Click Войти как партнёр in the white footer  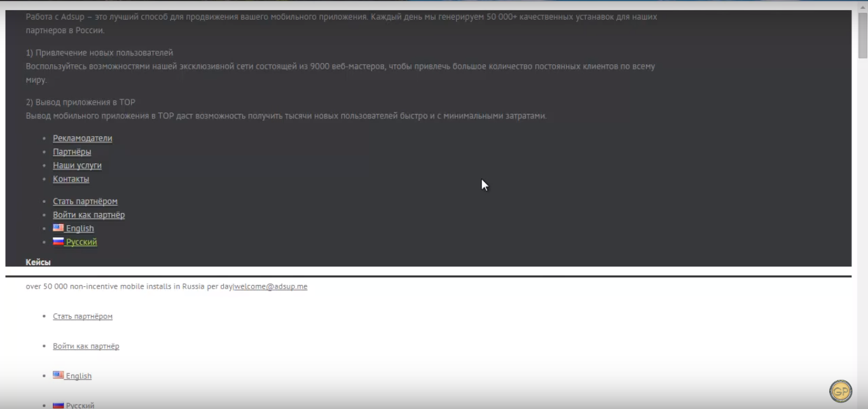pyautogui.click(x=86, y=346)
